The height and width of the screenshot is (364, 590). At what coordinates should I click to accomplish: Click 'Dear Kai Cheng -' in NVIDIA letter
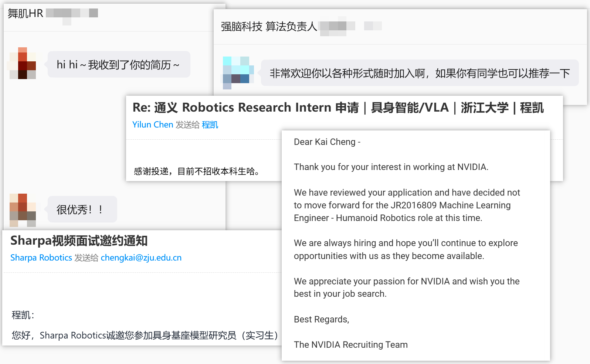click(x=327, y=142)
